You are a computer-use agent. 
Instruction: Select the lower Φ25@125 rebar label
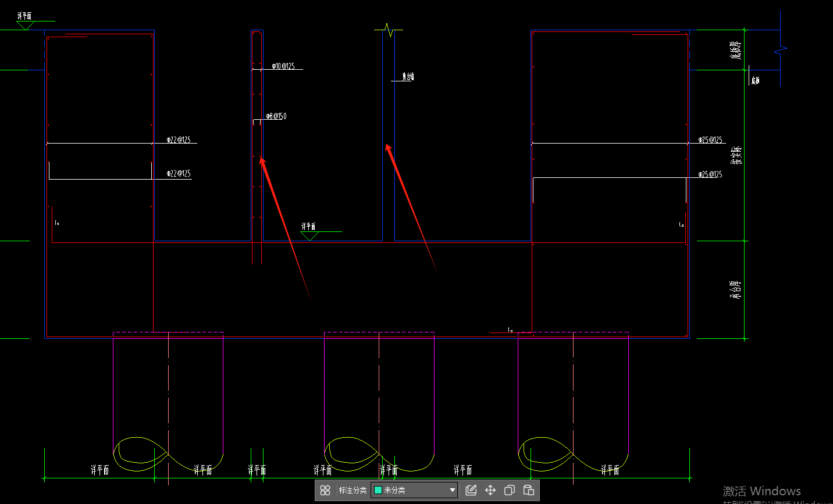(x=710, y=174)
